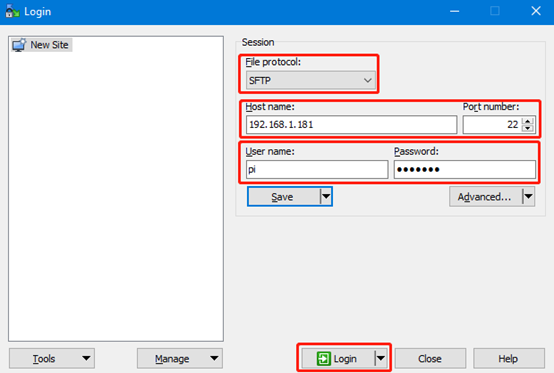Click the Close button
The width and height of the screenshot is (554, 373).
[430, 359]
